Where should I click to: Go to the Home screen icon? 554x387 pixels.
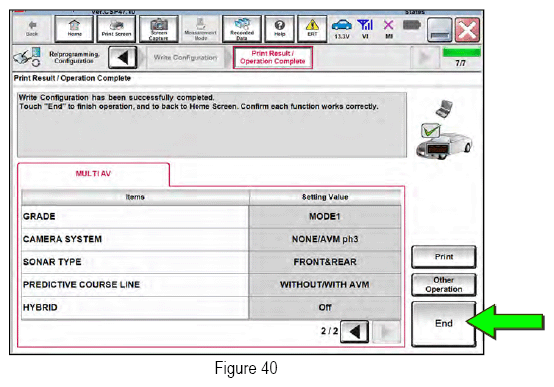(74, 29)
